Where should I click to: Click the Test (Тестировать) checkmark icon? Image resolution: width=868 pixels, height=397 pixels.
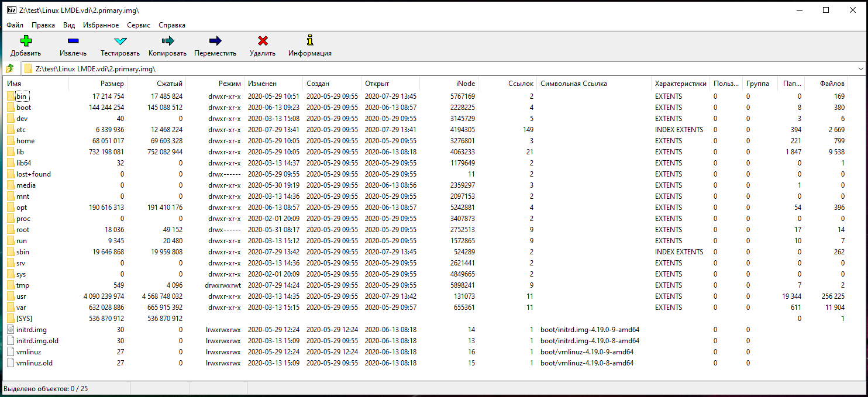[x=120, y=41]
